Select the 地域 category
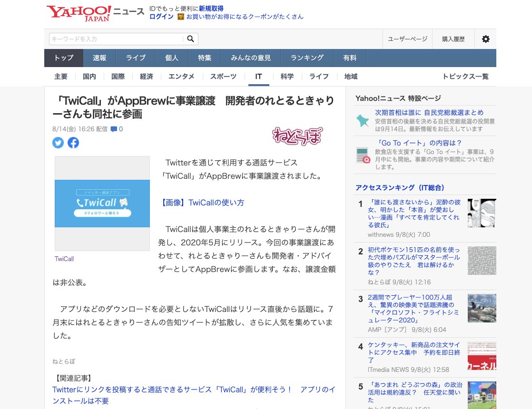The width and height of the screenshot is (532, 409). click(x=351, y=77)
